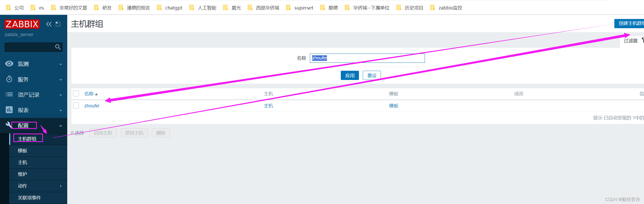Check the zhoufei row checkbox
The width and height of the screenshot is (644, 204).
(x=76, y=105)
